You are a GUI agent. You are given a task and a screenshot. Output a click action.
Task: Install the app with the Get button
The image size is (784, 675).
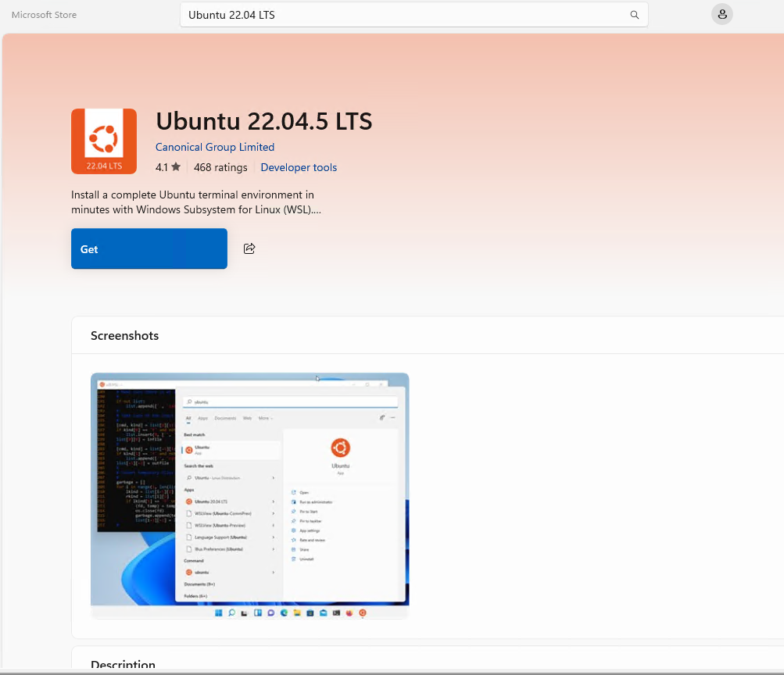149,248
